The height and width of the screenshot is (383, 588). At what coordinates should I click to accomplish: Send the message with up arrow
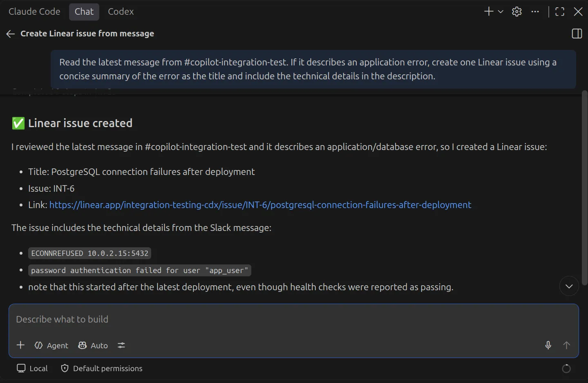pos(566,345)
